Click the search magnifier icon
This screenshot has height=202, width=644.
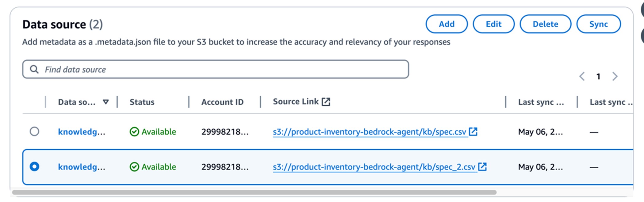[34, 69]
